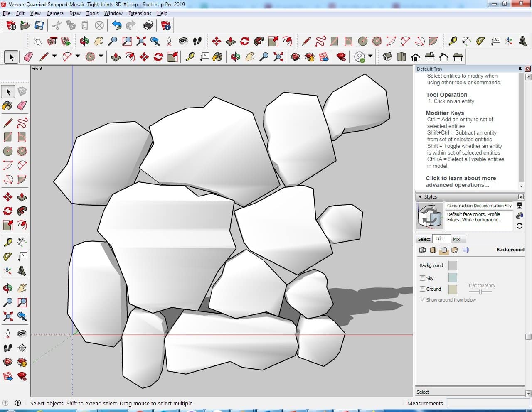Collapse the Styles panel triangle

click(x=420, y=197)
